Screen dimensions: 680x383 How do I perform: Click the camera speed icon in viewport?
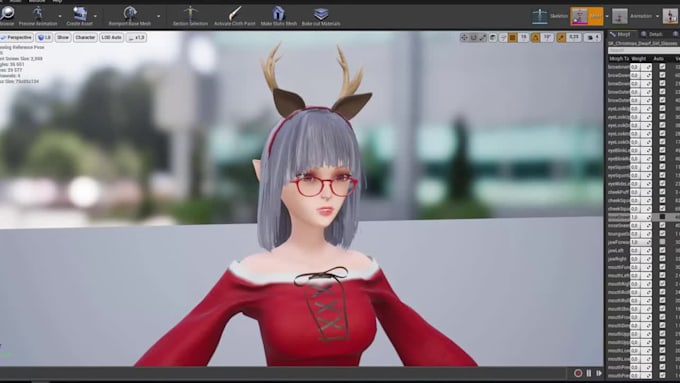click(x=591, y=38)
